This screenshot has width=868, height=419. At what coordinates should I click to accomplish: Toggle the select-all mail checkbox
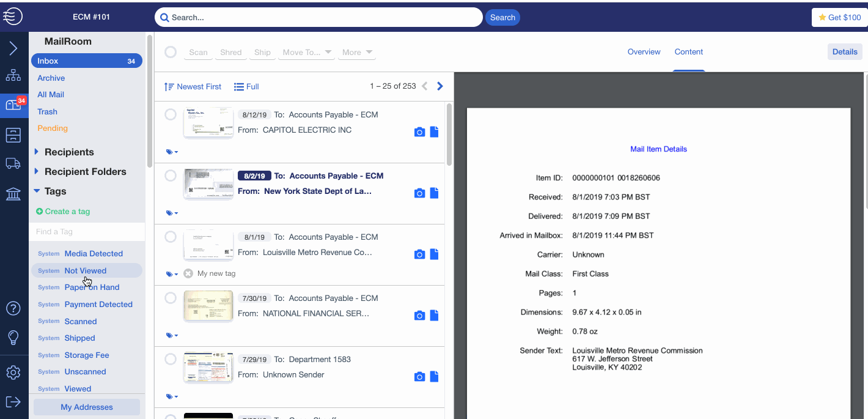pos(171,53)
